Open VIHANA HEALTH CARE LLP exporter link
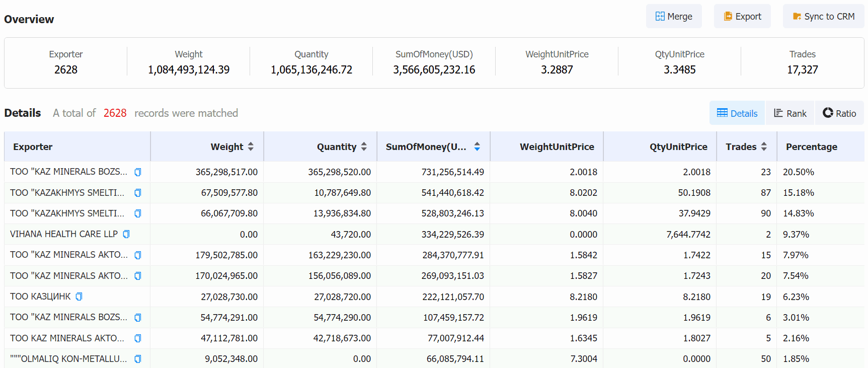 (64, 234)
